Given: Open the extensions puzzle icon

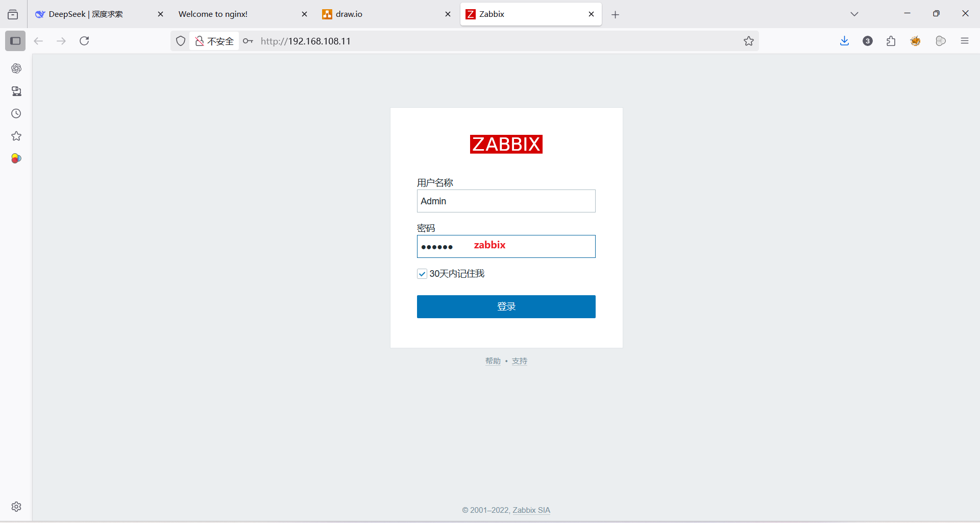Looking at the screenshot, I should (x=891, y=41).
